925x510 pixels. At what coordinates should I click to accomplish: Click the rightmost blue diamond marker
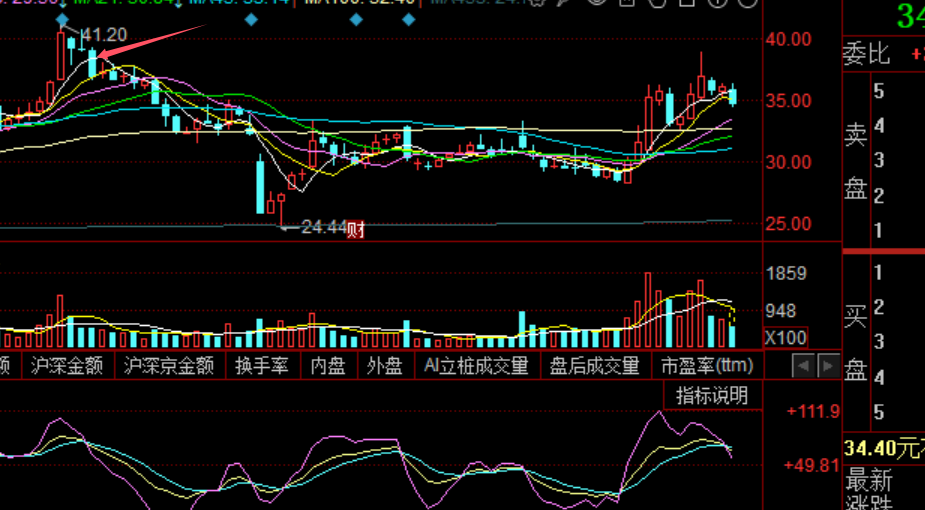tap(409, 21)
